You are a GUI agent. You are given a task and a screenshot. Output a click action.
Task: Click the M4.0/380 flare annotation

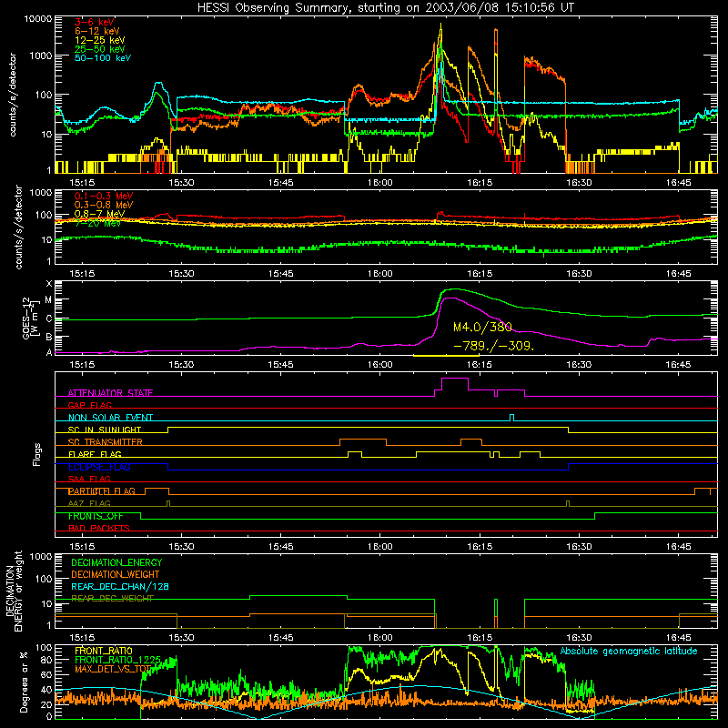pos(482,328)
